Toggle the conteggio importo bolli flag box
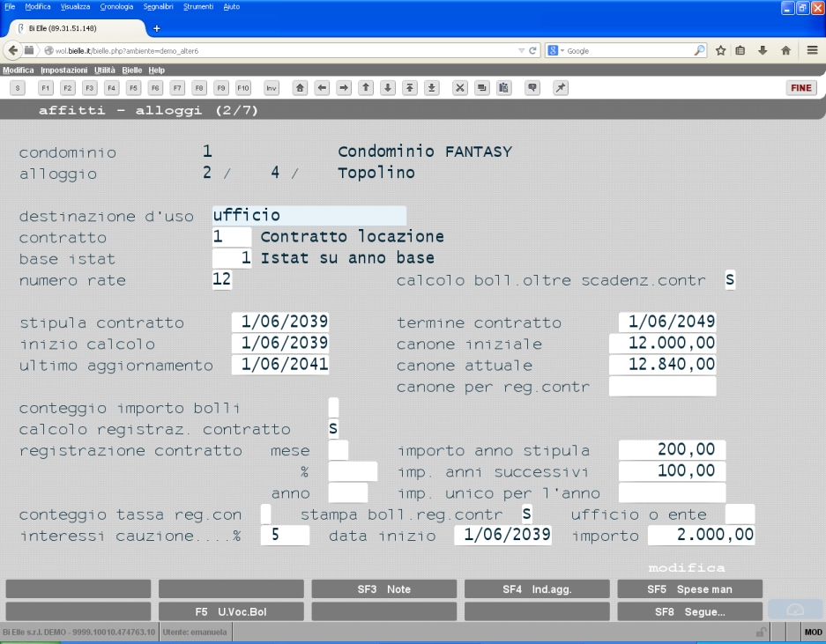The image size is (826, 644). tap(333, 408)
